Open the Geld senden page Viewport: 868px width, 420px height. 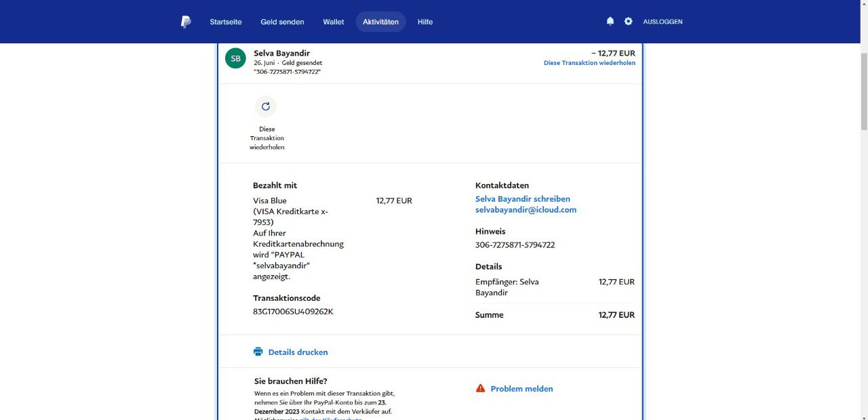tap(282, 22)
